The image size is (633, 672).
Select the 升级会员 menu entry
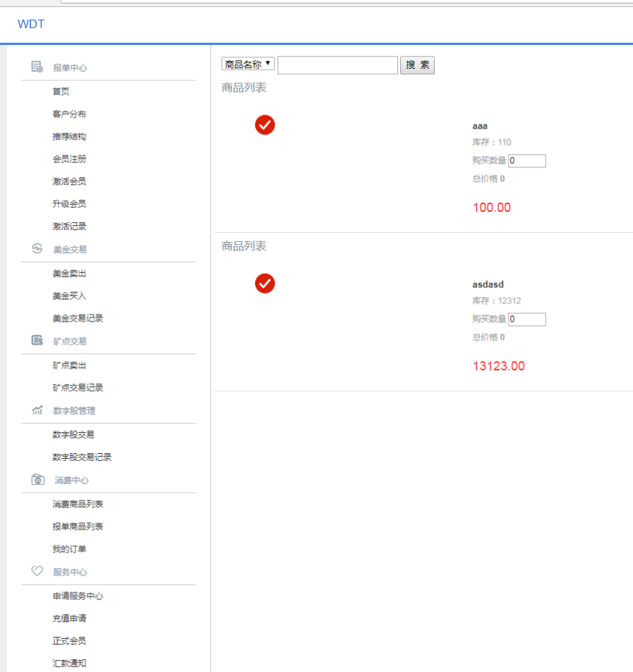pos(69,203)
